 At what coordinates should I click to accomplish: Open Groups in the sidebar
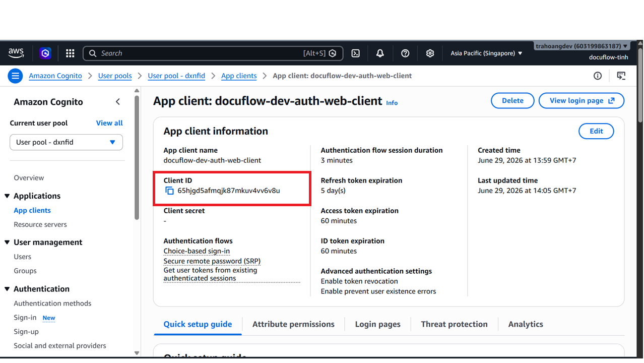pos(25,271)
